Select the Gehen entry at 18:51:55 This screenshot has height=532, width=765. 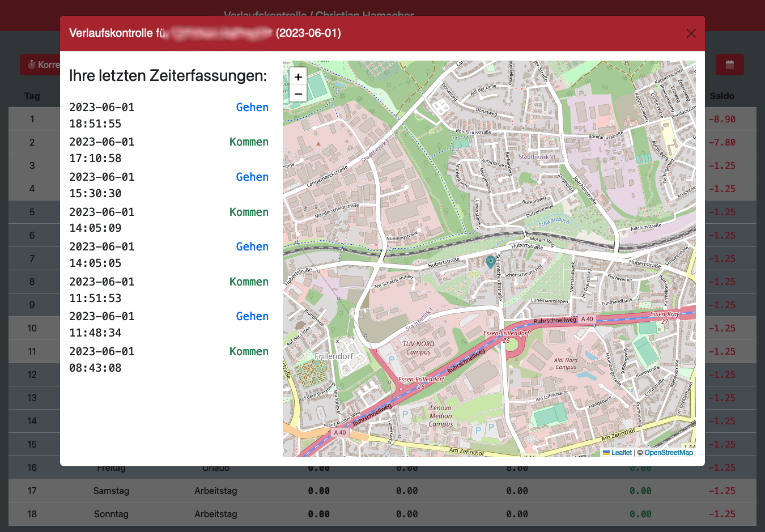(x=252, y=108)
